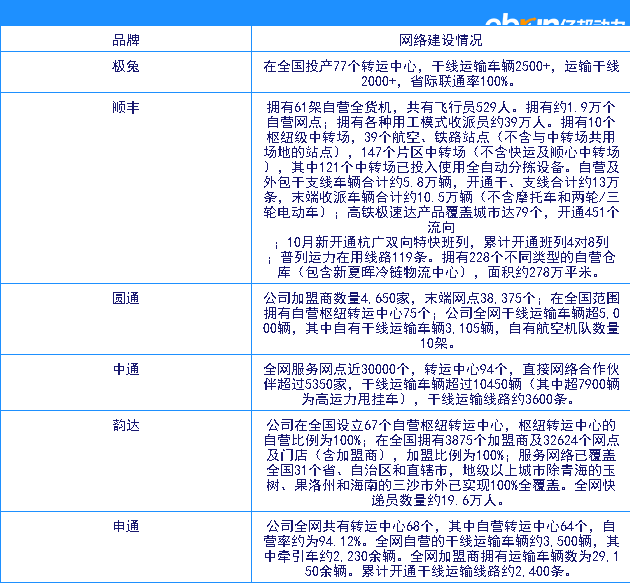Select the 申通 brand cell
The width and height of the screenshot is (630, 584).
(x=125, y=524)
